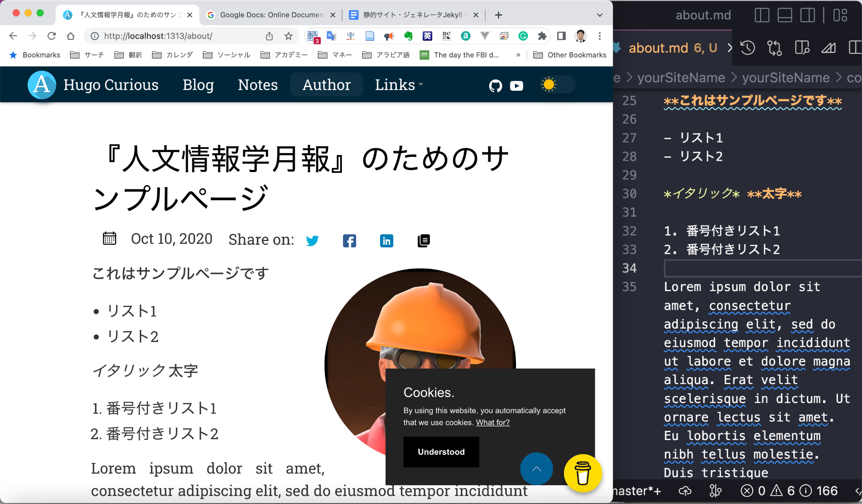Share this page from address bar
The image size is (862, 504).
(269, 36)
